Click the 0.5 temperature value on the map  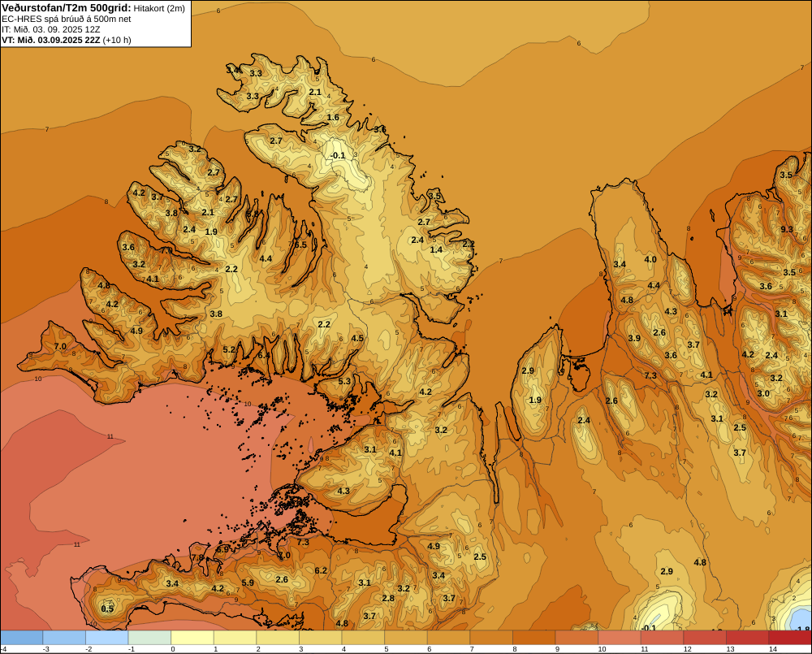coord(107,609)
